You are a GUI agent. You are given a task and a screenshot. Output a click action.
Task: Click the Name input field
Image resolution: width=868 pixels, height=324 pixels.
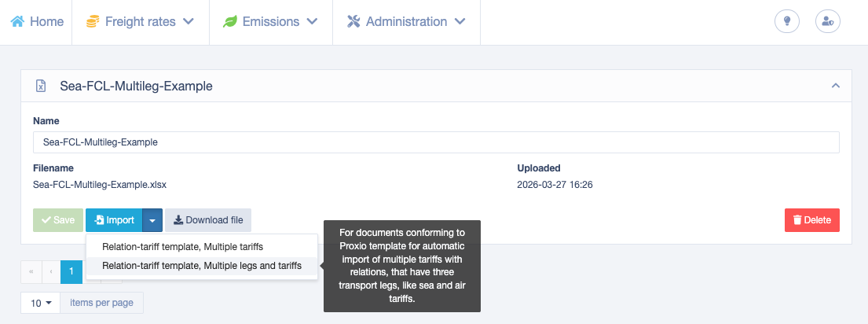coord(436,142)
